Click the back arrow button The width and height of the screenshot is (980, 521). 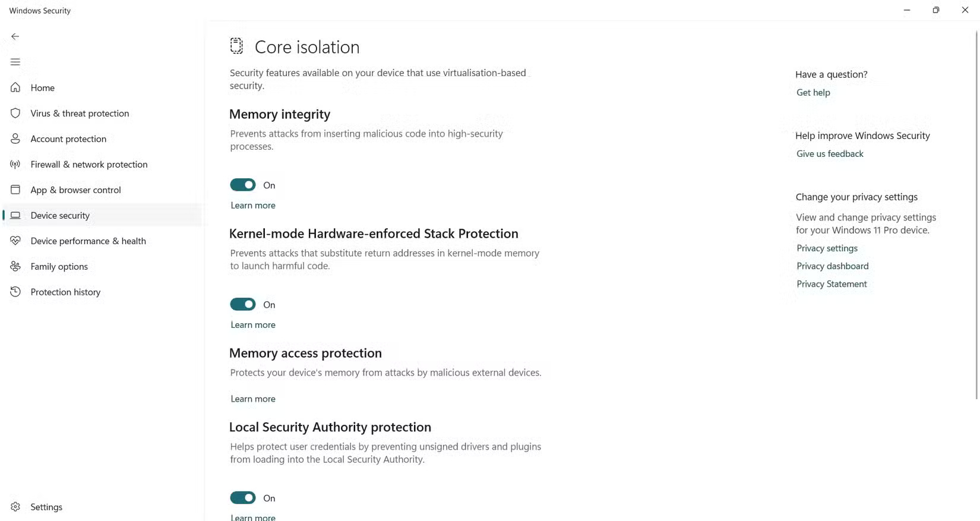[x=15, y=36]
